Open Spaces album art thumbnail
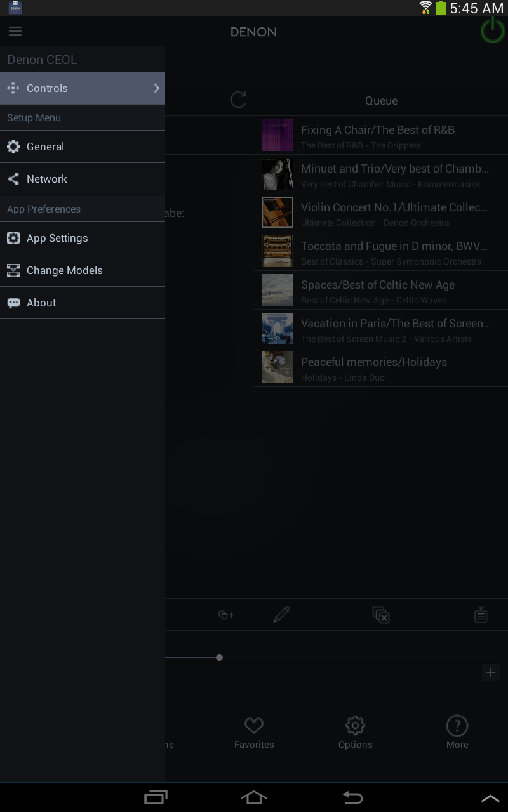This screenshot has width=508, height=812. click(x=277, y=290)
